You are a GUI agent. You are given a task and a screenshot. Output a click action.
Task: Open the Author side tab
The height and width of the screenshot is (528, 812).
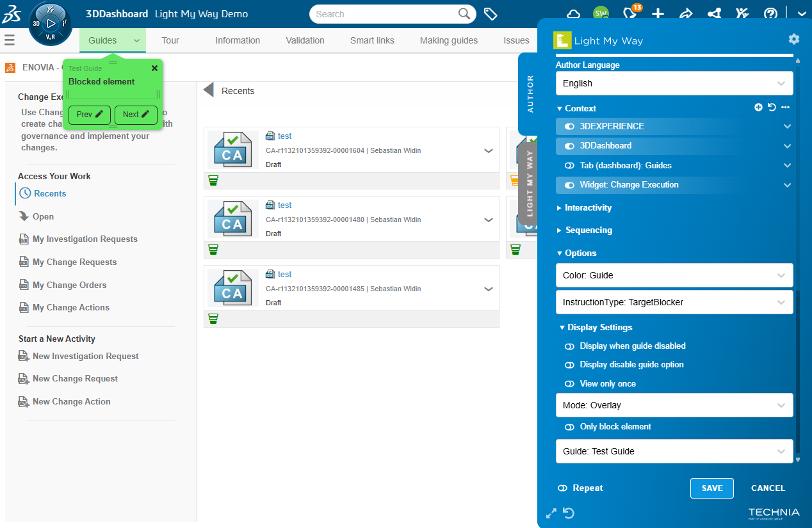tap(530, 94)
